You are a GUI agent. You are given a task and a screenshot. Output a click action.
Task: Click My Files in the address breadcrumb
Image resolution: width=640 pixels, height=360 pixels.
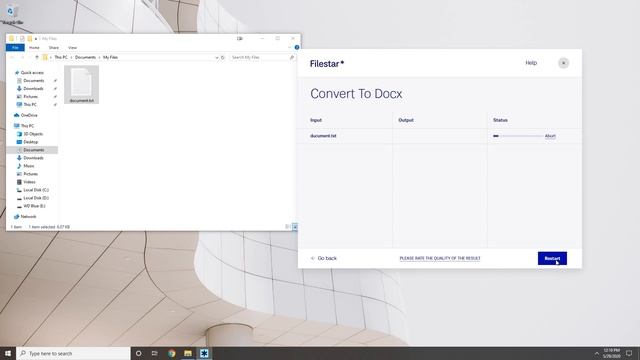point(110,58)
